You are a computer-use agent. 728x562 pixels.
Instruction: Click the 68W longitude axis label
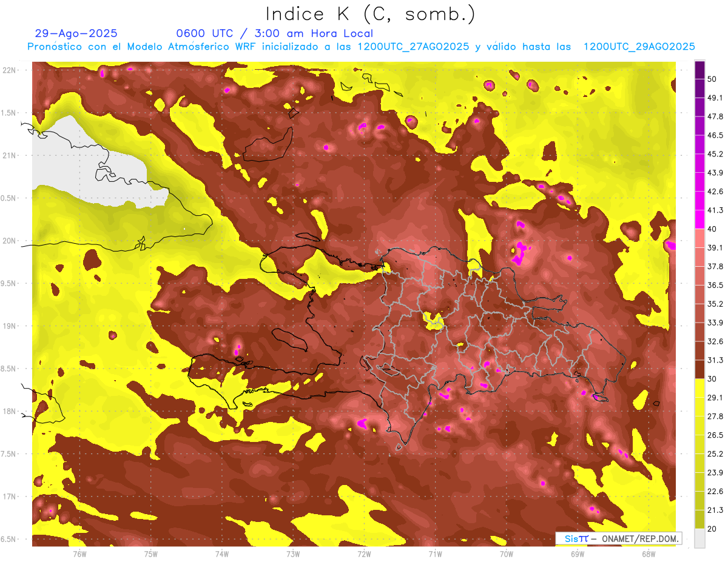(x=648, y=554)
